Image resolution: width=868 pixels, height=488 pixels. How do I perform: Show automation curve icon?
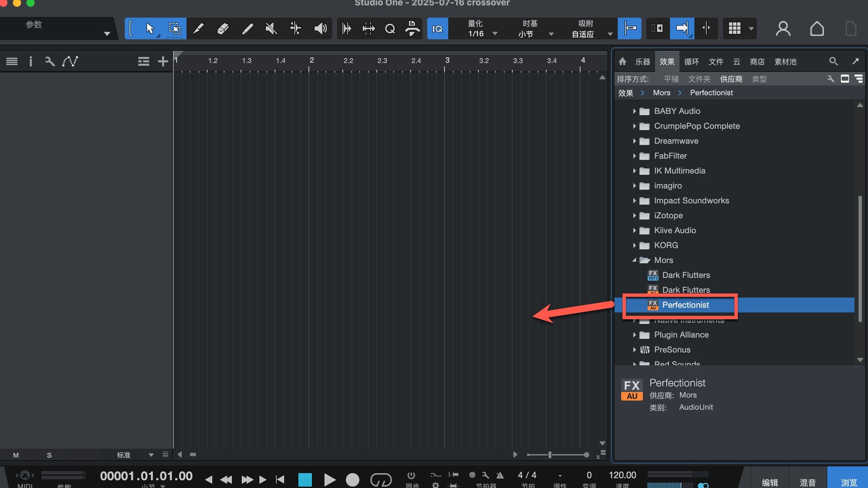point(70,61)
